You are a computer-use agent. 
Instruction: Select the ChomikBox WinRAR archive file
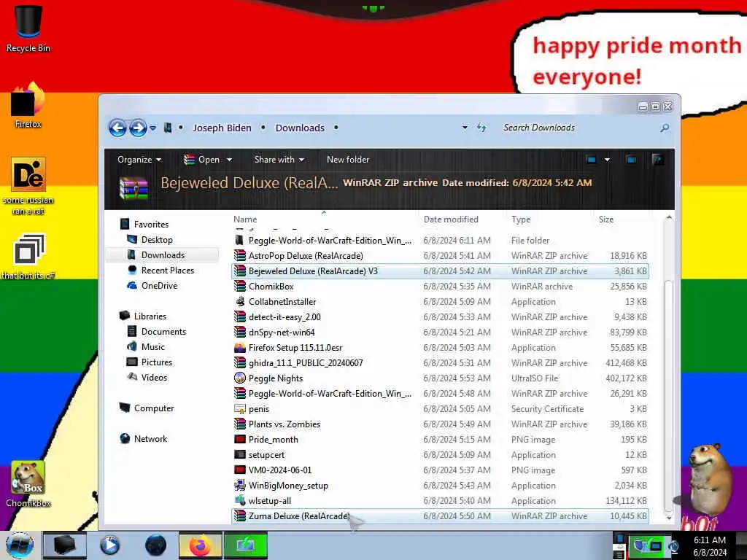[x=440, y=286]
